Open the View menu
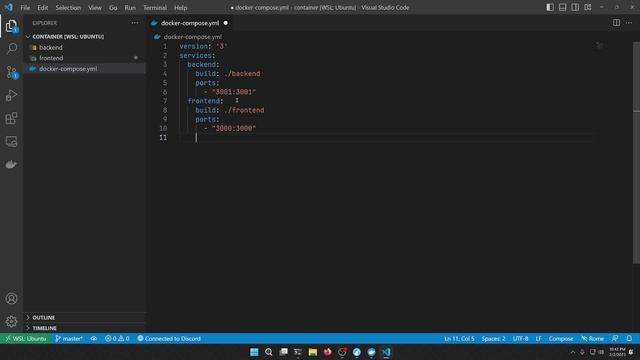This screenshot has height=360, width=640. click(95, 8)
